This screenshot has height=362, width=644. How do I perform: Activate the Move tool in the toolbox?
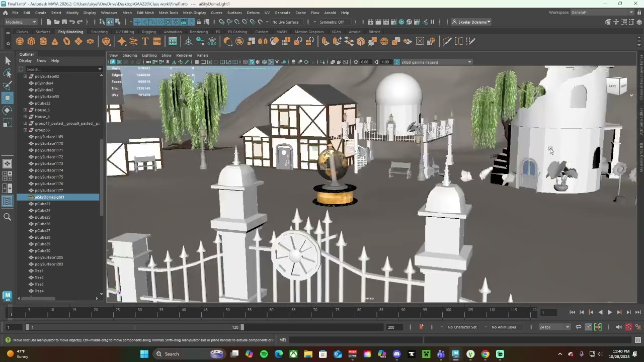pos(8,98)
